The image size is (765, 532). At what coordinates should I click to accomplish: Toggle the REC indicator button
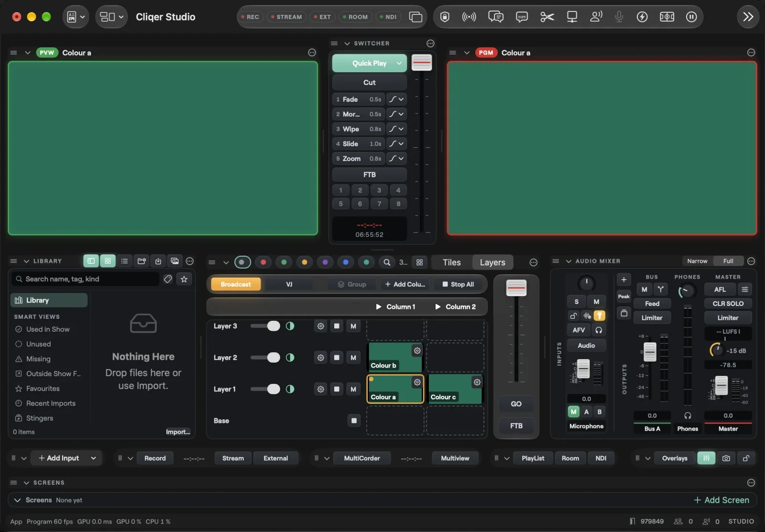(251, 17)
